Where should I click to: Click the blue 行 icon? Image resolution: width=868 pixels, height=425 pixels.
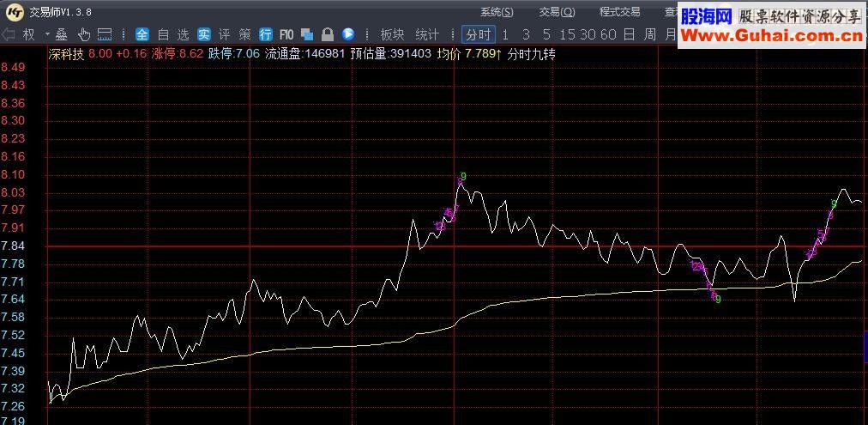[266, 35]
